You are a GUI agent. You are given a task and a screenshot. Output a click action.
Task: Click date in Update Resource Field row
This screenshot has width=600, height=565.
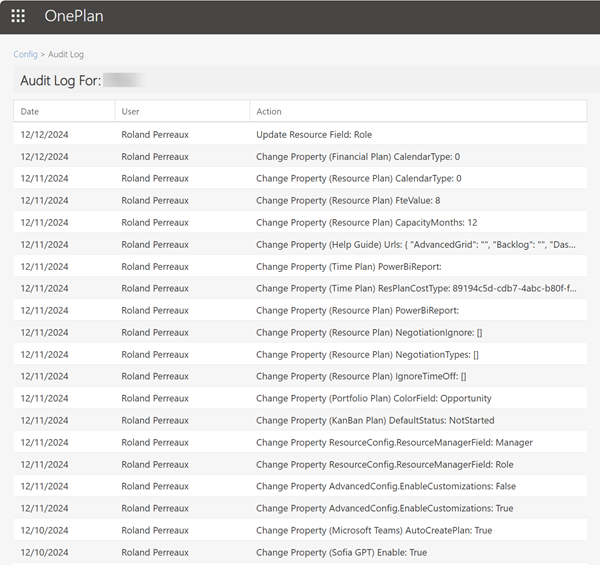click(x=44, y=135)
